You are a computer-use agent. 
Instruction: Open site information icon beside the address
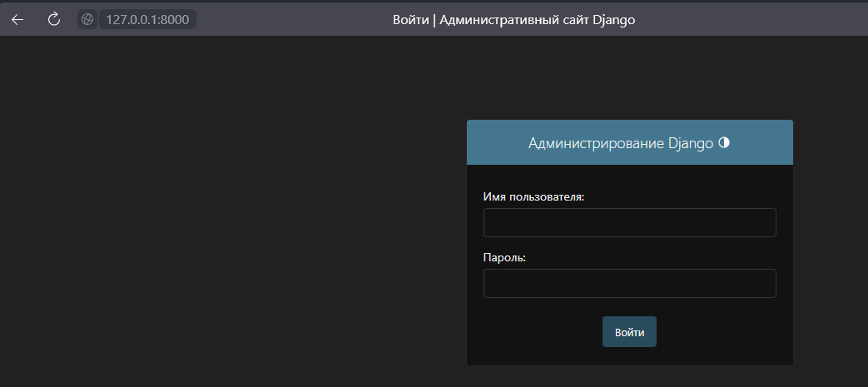point(87,19)
